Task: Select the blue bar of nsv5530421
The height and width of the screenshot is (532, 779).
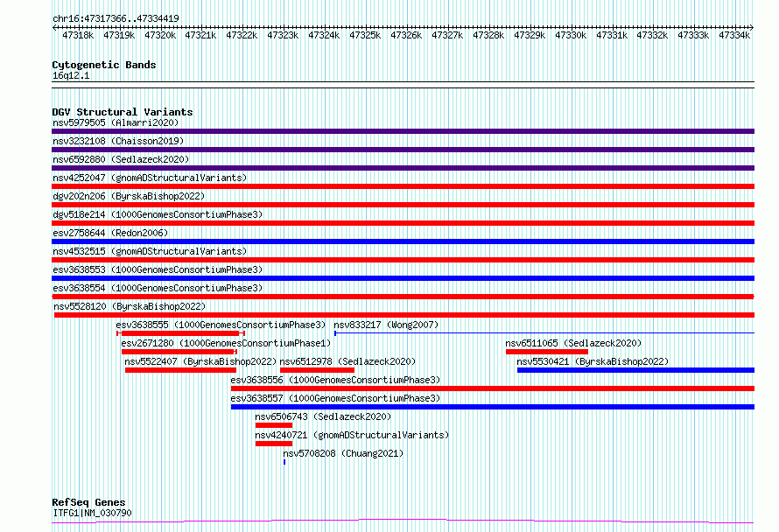Action: (636, 370)
